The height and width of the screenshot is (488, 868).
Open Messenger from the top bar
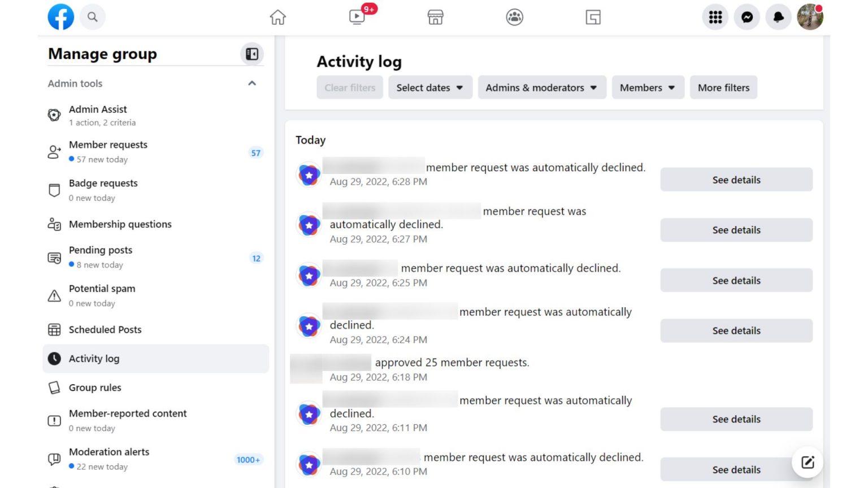pyautogui.click(x=747, y=17)
